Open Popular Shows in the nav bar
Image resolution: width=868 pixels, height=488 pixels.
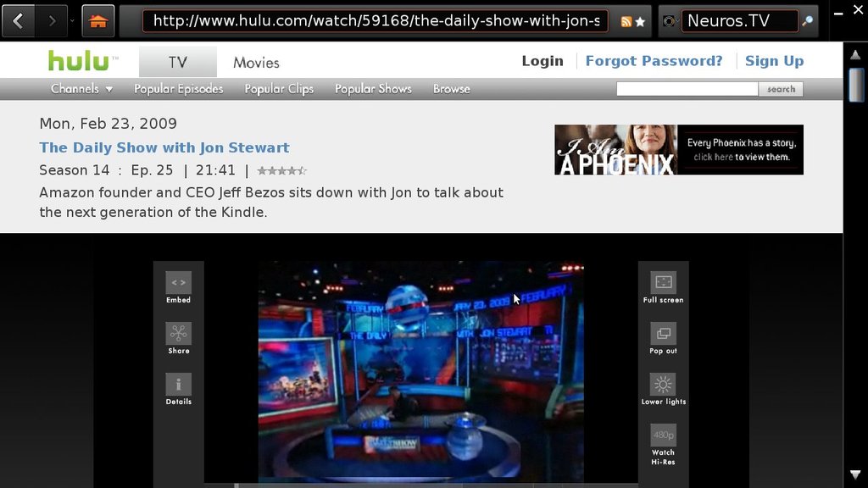click(x=373, y=88)
